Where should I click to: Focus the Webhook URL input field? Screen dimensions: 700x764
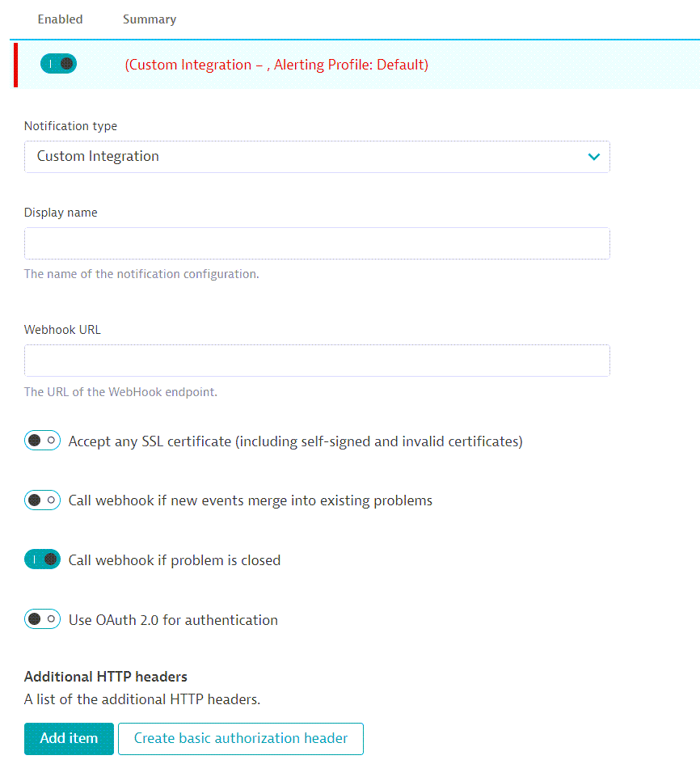317,360
